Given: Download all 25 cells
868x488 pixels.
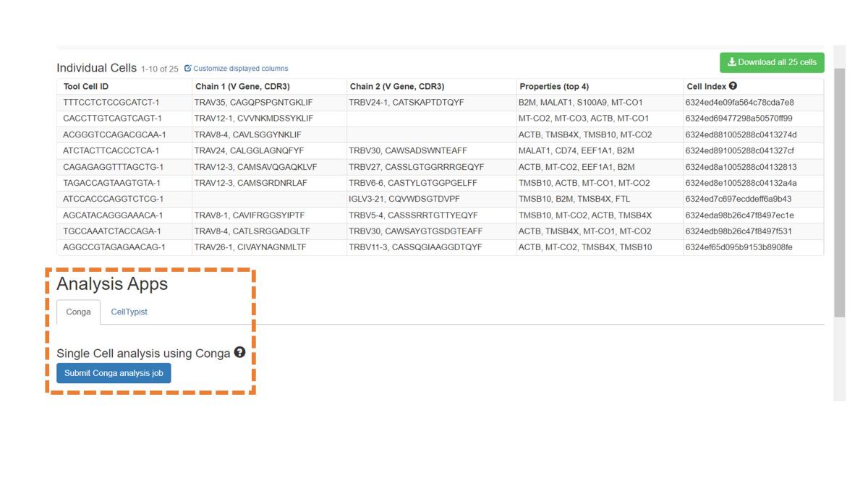Looking at the screenshot, I should point(772,62).
